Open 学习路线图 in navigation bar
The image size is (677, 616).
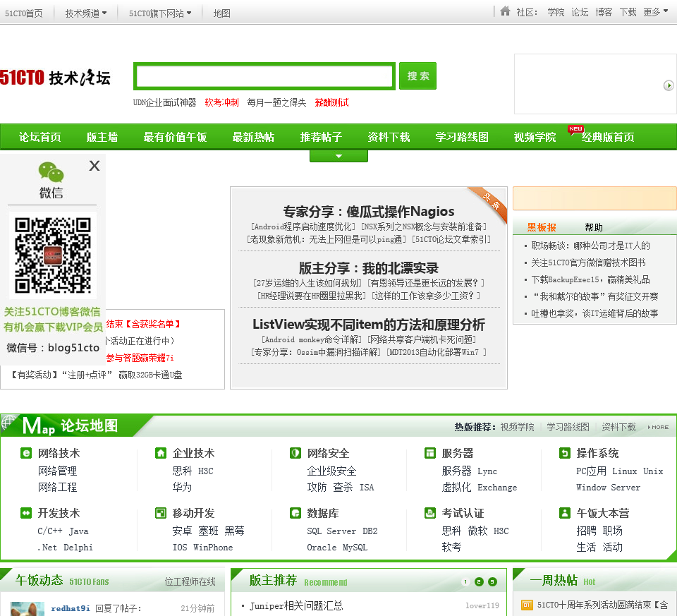461,137
